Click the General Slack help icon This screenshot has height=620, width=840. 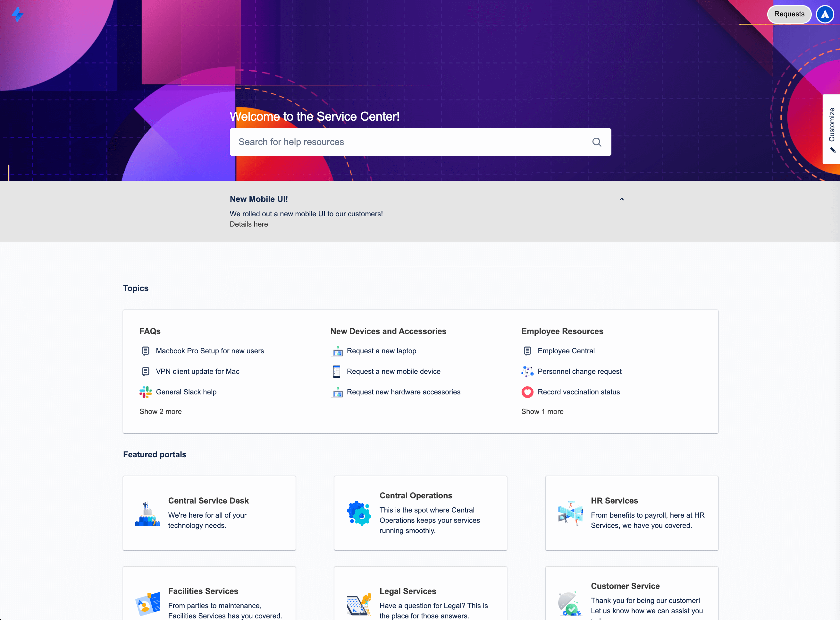pos(146,392)
